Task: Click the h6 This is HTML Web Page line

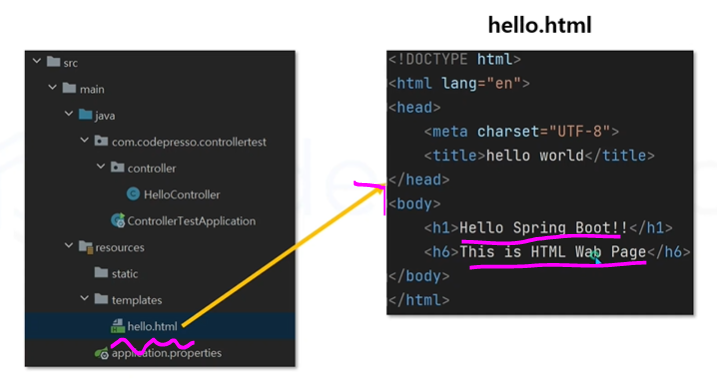Action: 557,252
